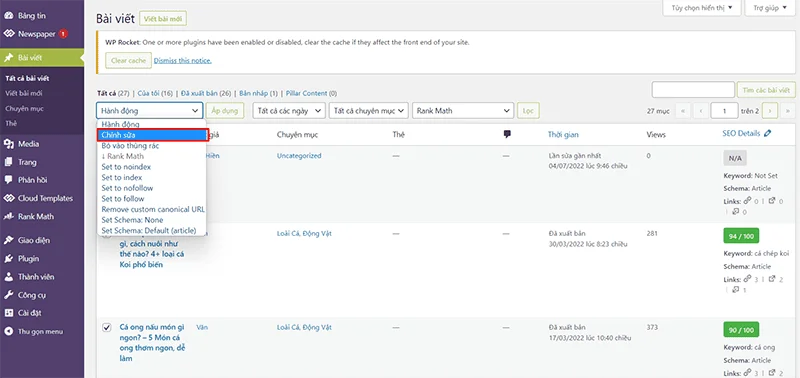Expand Tùy chọn hiển thị screen options
Screen dimensions: 800x378
coord(702,8)
